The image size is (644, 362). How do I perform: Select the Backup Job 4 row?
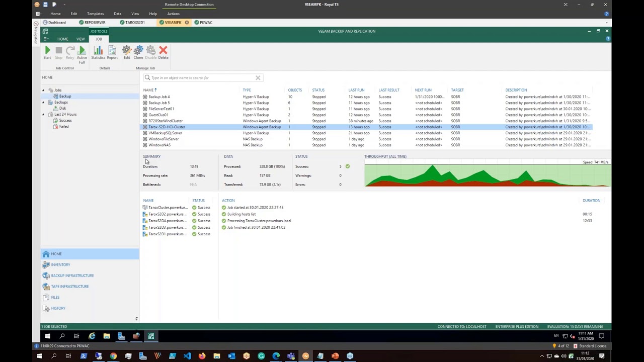coord(366,97)
